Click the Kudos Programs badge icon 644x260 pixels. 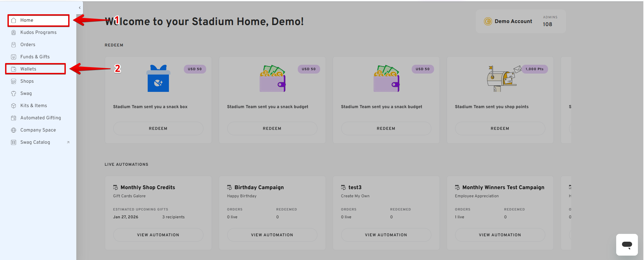(x=14, y=33)
